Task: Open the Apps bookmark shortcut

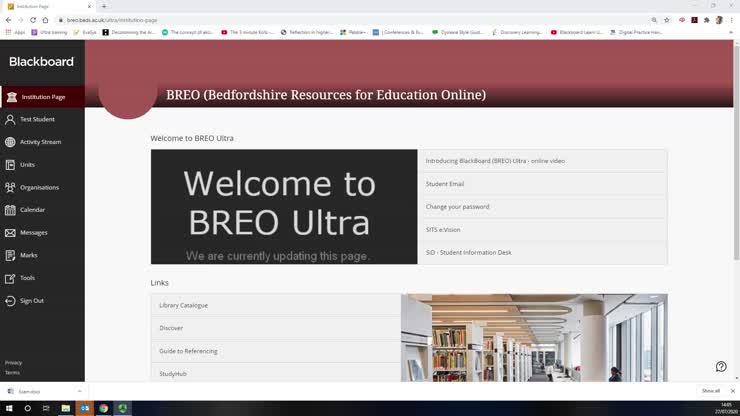Action: 15,33
